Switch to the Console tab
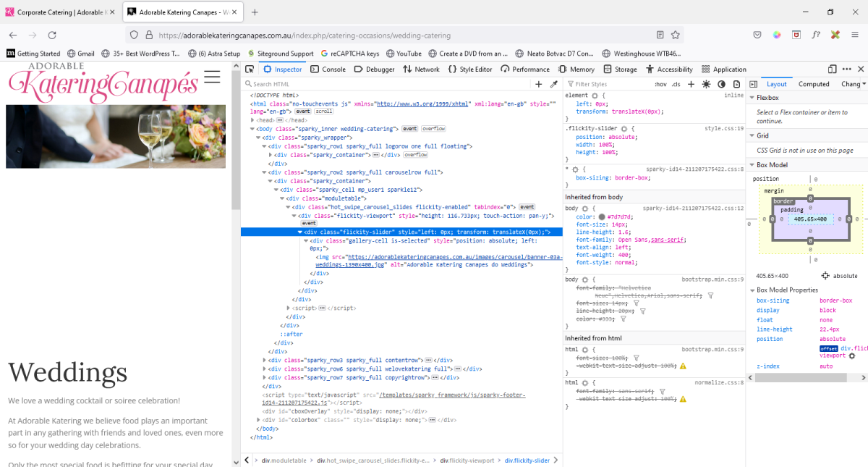The height and width of the screenshot is (467, 868). pyautogui.click(x=328, y=70)
